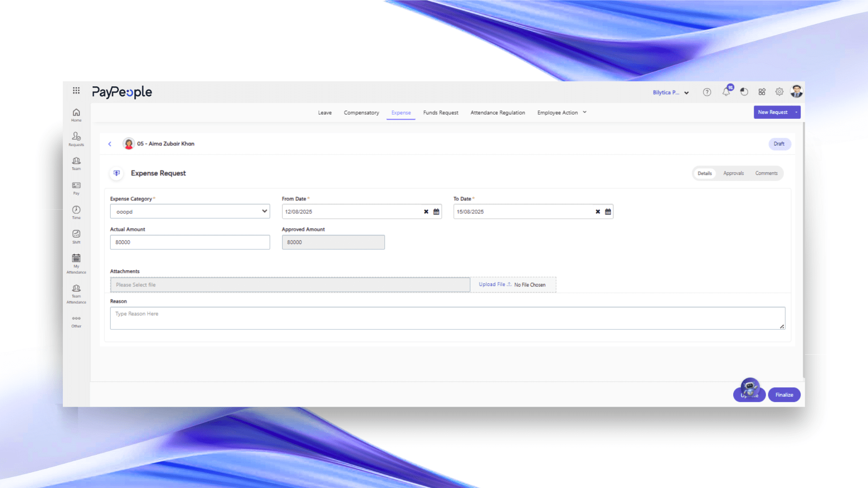Open Shift sidebar icon
Screen dimensions: 868x488
[76, 236]
